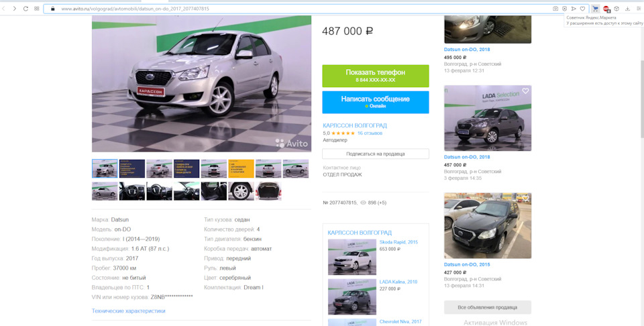Open 'Технические характеристики' link
The width and height of the screenshot is (644, 326).
coord(129,311)
